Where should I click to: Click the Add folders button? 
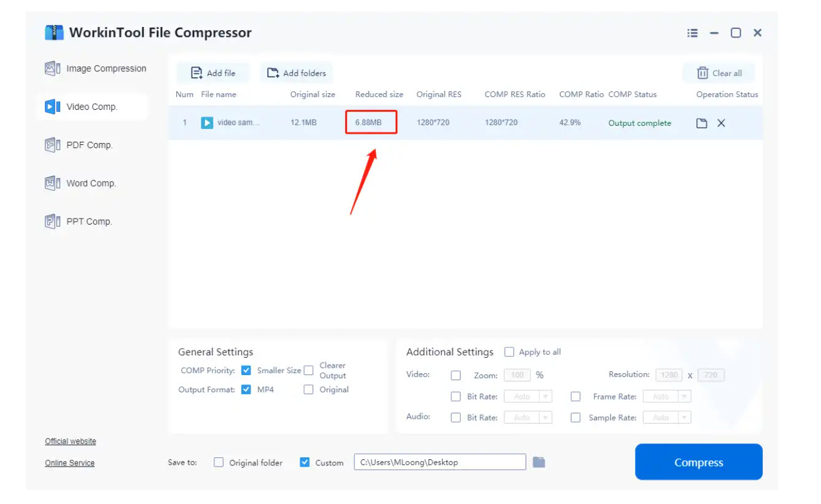point(297,73)
